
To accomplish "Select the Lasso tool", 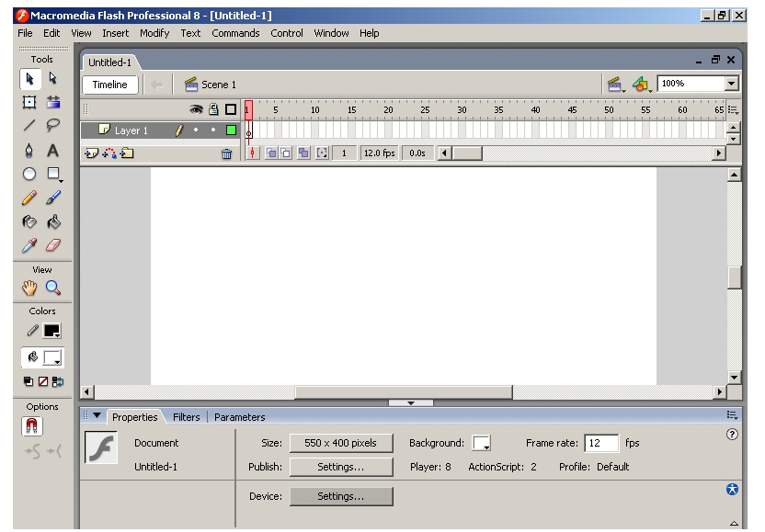I will coord(52,126).
